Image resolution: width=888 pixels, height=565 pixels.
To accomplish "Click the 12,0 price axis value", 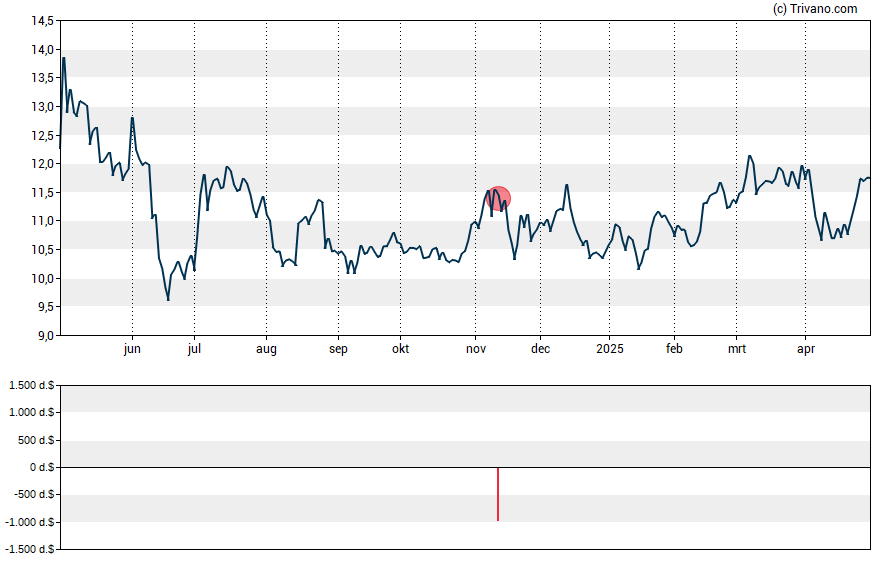I will 42,164.
